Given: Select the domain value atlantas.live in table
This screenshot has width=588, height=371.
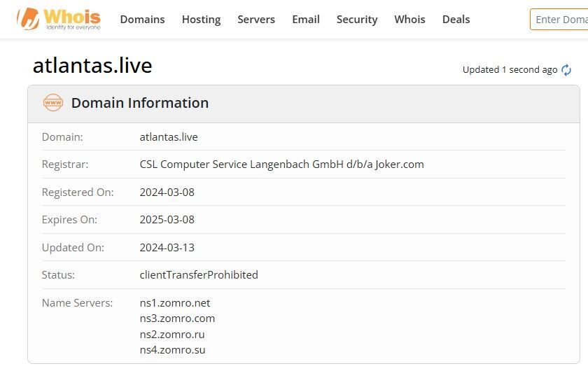Looking at the screenshot, I should [169, 137].
